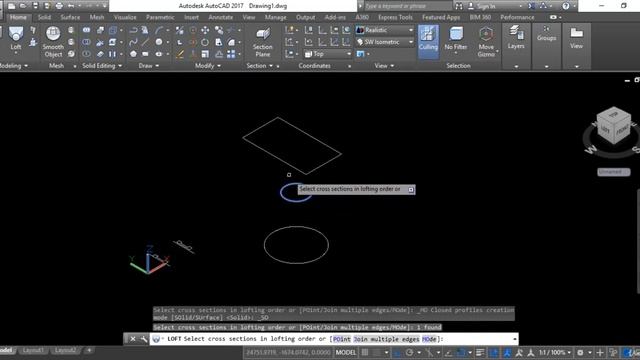Select the Arc draw tool
Viewport: 640px width, 360px height.
point(158,30)
